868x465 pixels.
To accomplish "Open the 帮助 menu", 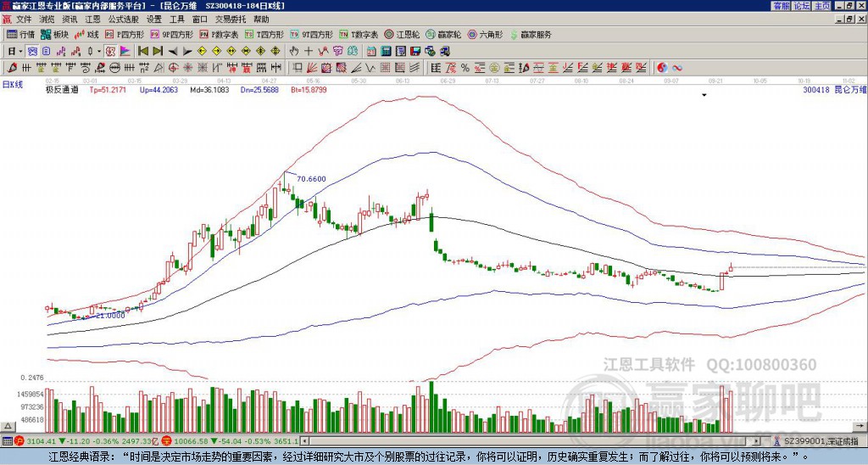I will [261, 20].
